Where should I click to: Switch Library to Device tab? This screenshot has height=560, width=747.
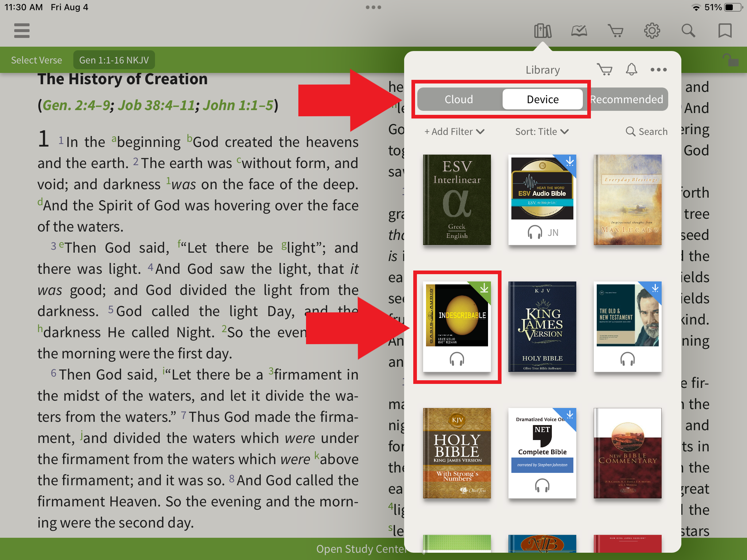[x=543, y=99]
